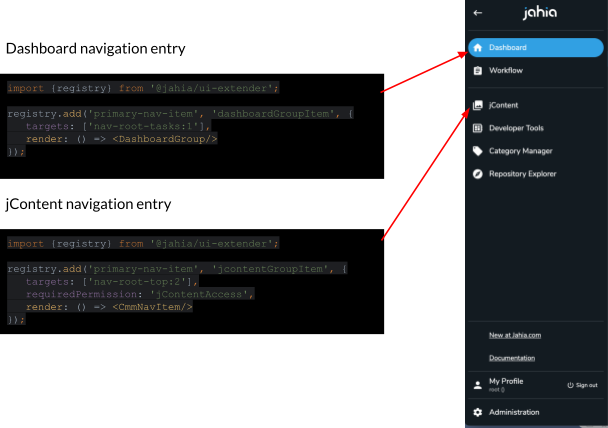Click the <CmmNavItem/> render text
Screen dimensions: 608x428
[152, 307]
